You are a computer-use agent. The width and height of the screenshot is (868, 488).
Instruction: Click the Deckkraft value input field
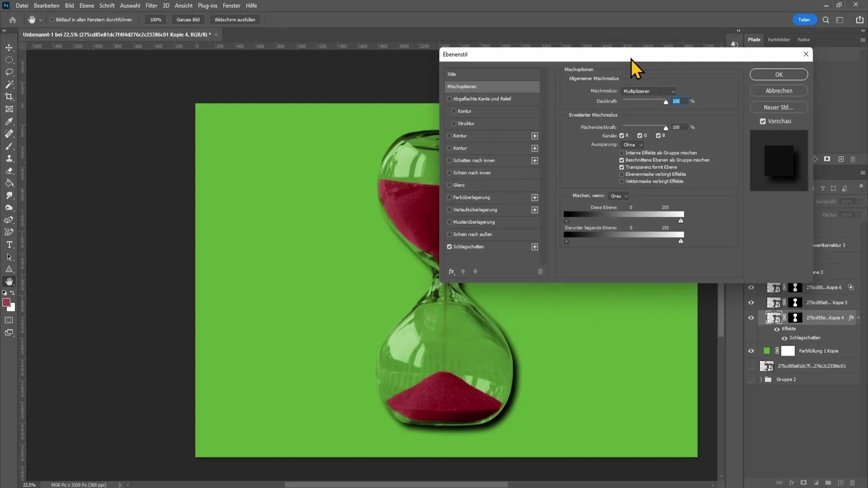click(x=679, y=101)
